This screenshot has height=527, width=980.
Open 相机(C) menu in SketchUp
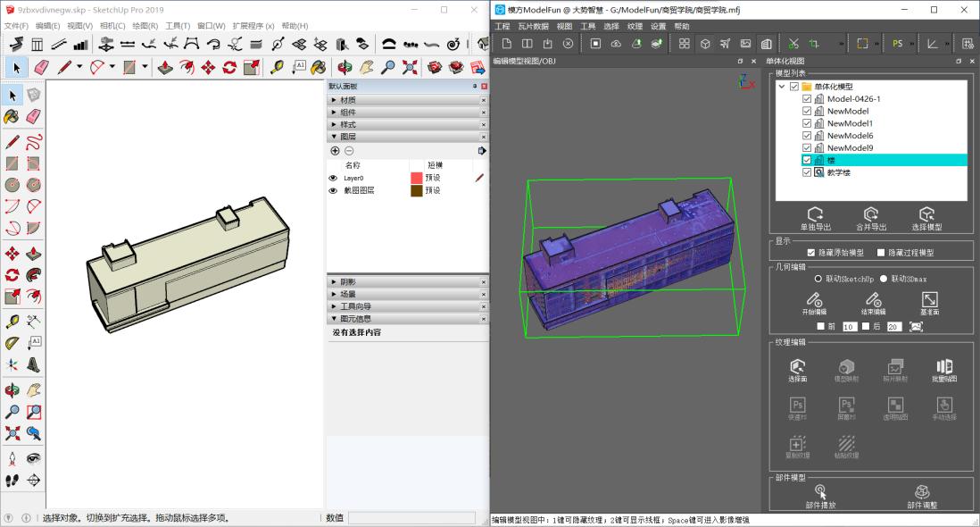112,26
